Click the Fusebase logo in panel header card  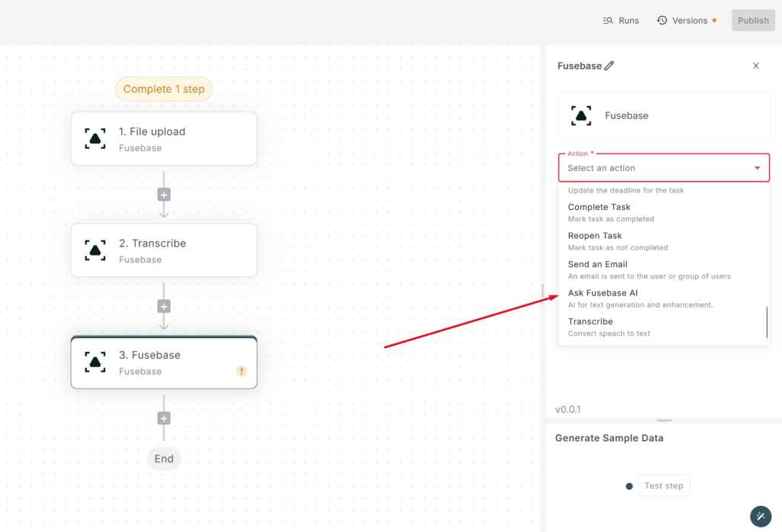click(581, 116)
